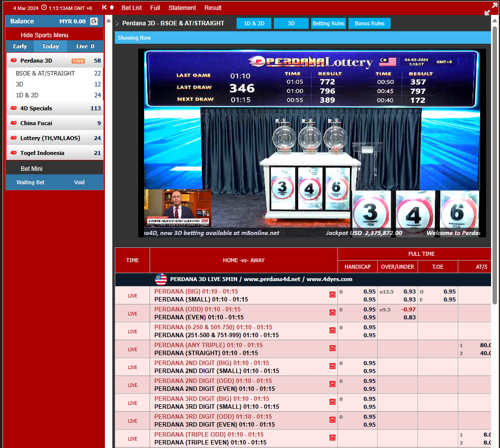Click the expand fullscreen arrows icon

point(491,9)
